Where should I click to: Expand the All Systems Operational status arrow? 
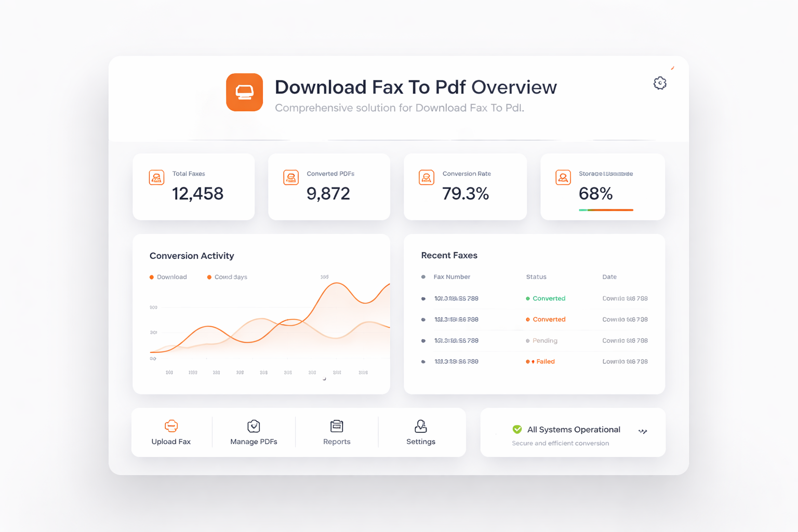click(x=643, y=431)
